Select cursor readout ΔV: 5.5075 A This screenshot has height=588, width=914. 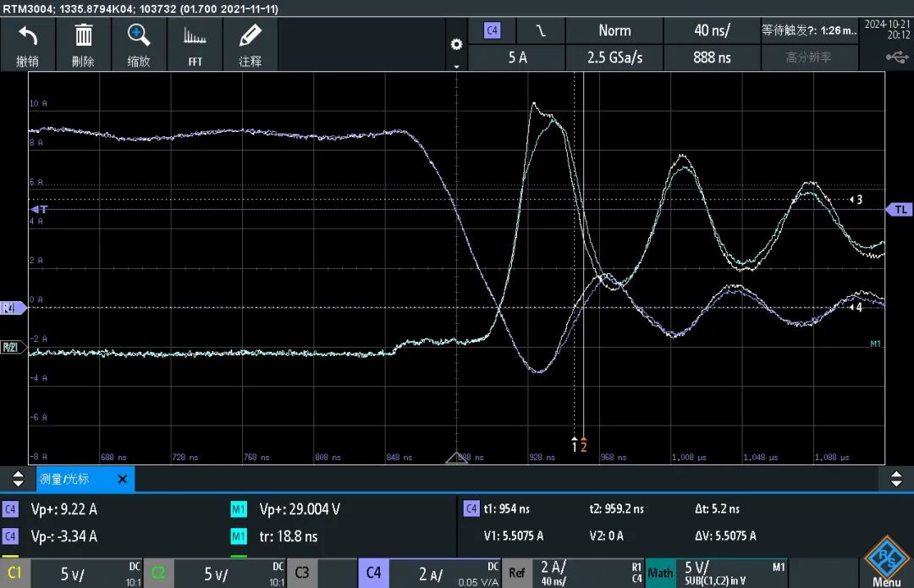(725, 536)
